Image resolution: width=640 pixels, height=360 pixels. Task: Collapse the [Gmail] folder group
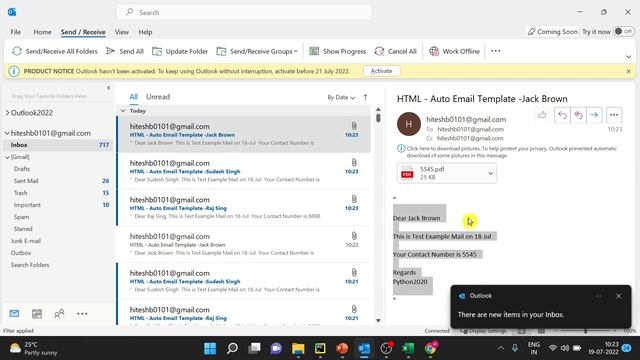click(x=7, y=157)
